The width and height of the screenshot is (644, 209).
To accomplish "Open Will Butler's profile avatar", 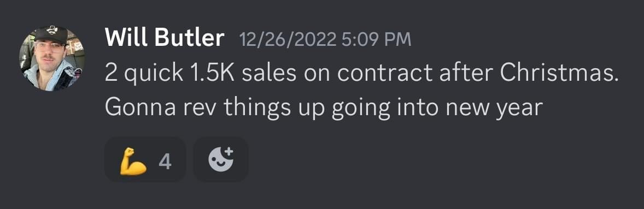I will 52,58.
